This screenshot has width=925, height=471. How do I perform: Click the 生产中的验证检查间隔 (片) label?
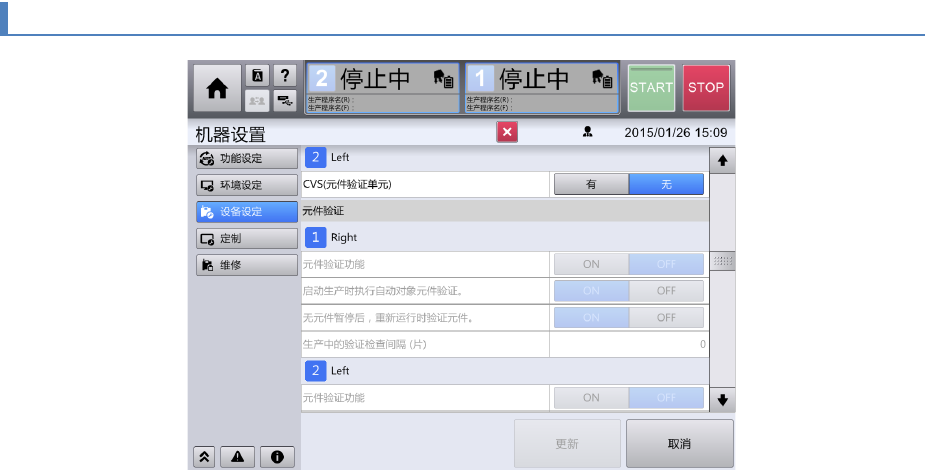(365, 344)
